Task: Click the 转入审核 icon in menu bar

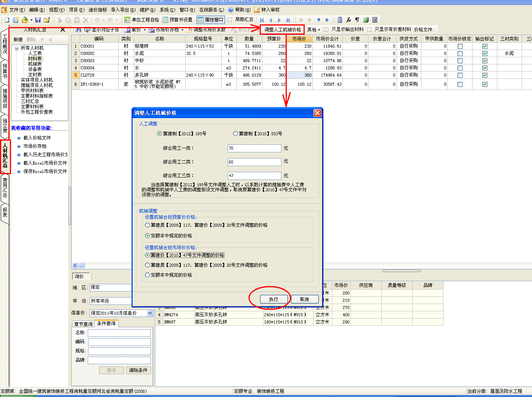Action: coord(257,10)
